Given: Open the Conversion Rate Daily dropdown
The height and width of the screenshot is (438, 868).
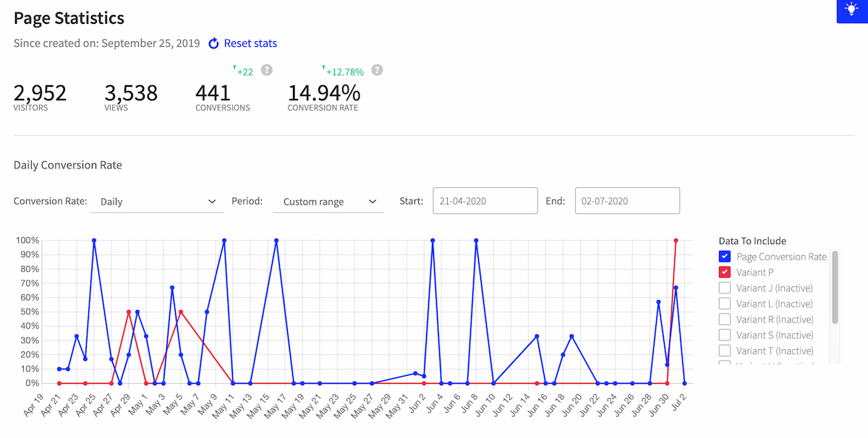Looking at the screenshot, I should tap(157, 202).
